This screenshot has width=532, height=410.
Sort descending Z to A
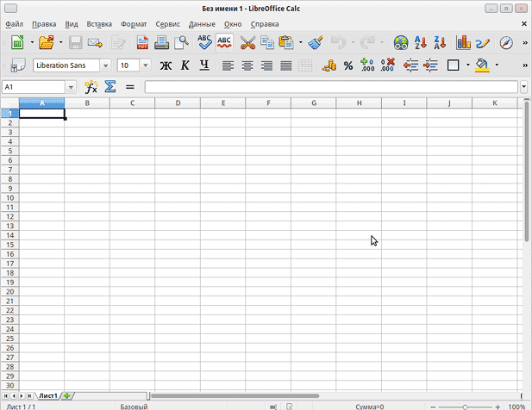(x=440, y=43)
